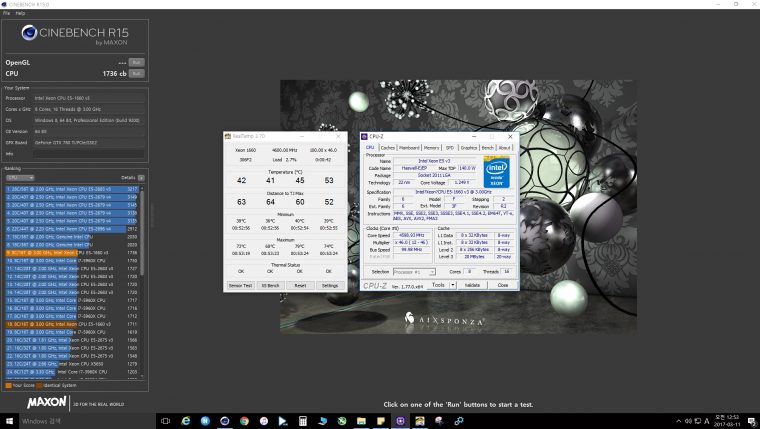The image size is (760, 429).
Task: Open the Help menu in Cinebench
Action: click(20, 13)
